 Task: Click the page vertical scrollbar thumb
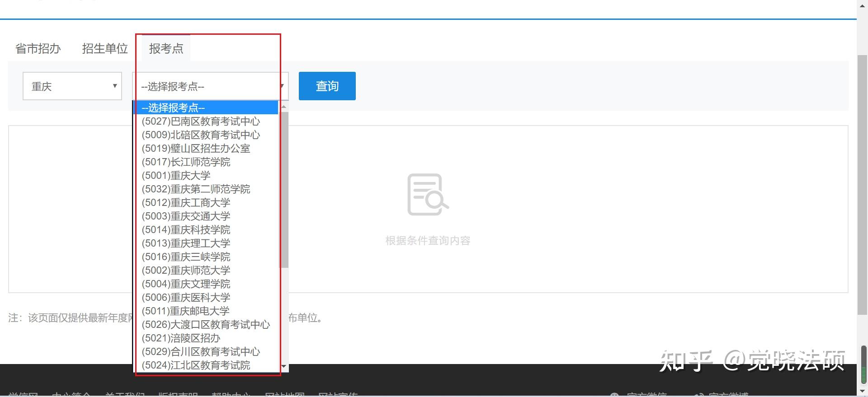tap(862, 184)
